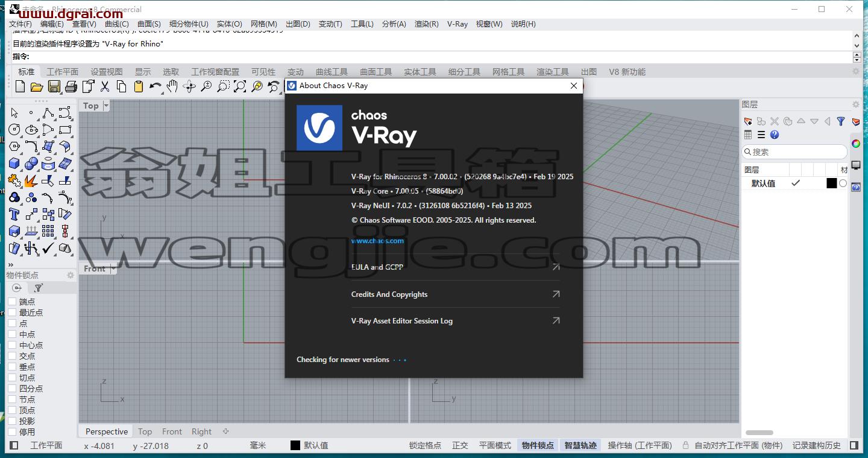This screenshot has width=868, height=458.
Task: Select the Rectangle tool in left toolbar
Action: click(65, 130)
